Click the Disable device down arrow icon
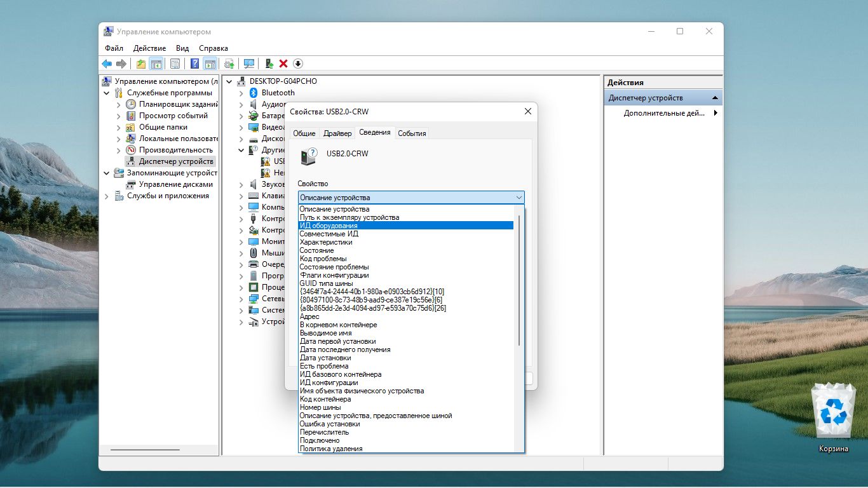868x488 pixels. coord(297,64)
